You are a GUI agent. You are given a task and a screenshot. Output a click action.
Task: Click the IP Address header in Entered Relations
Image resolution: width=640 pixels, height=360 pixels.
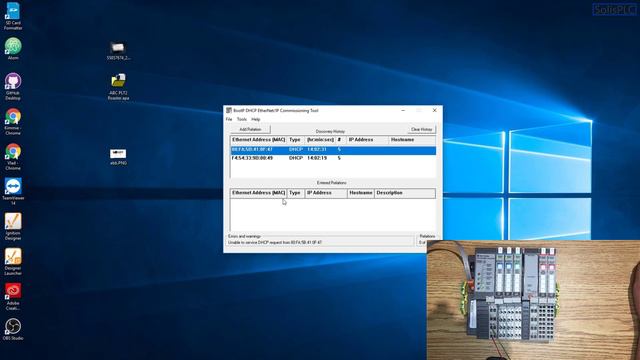click(x=326, y=193)
